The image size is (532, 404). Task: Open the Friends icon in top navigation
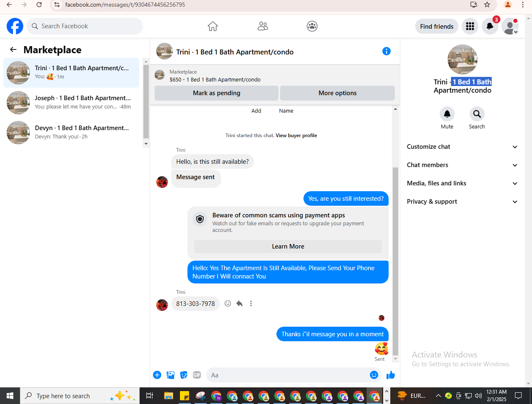(x=263, y=26)
